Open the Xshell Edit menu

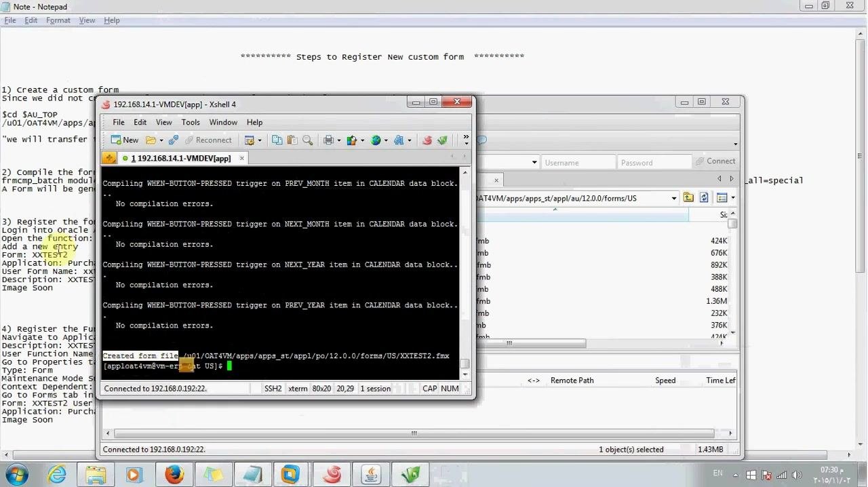point(140,122)
